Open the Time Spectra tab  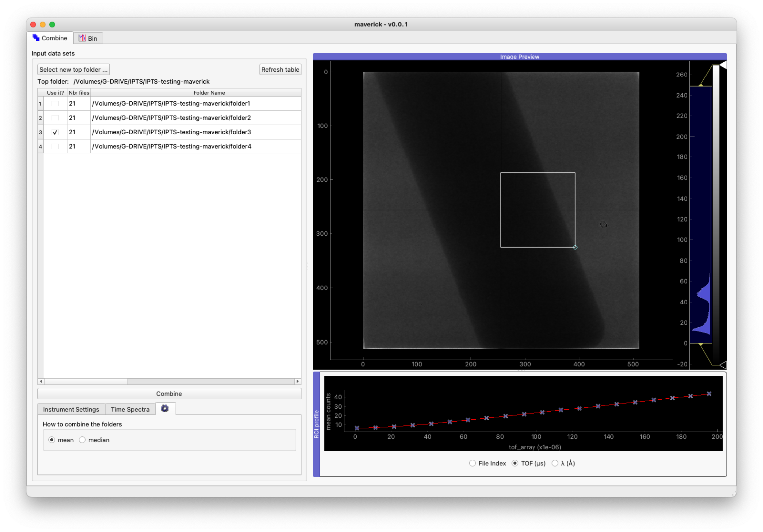point(130,409)
